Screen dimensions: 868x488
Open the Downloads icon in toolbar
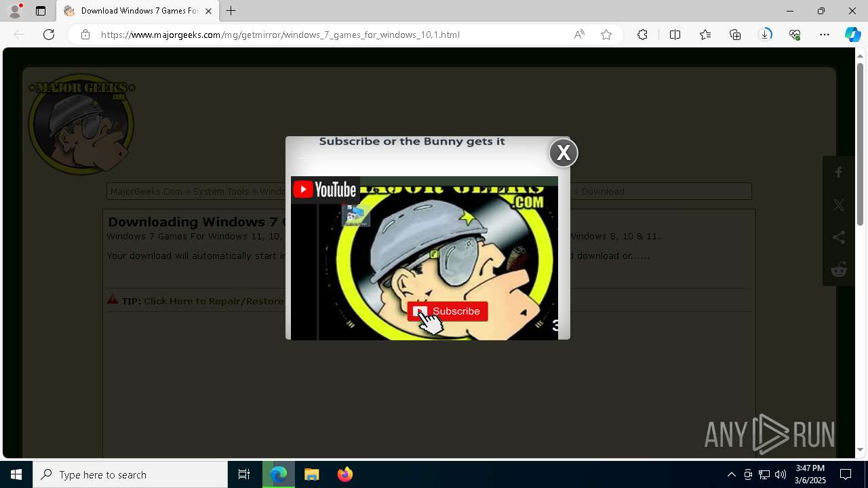(x=766, y=35)
